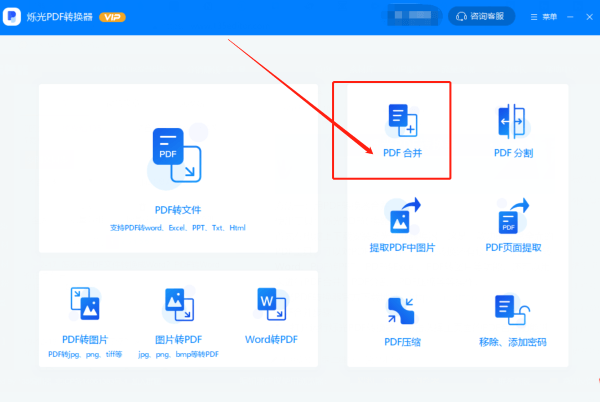Open the Word转PDF converter
The width and height of the screenshot is (600, 402).
click(x=272, y=303)
